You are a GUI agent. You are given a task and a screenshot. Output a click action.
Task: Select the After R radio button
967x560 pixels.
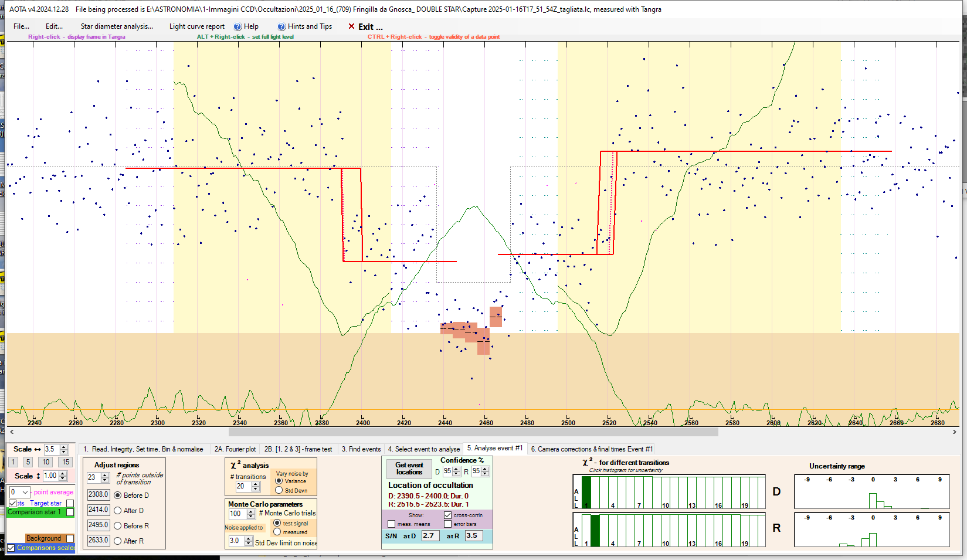pyautogui.click(x=118, y=541)
